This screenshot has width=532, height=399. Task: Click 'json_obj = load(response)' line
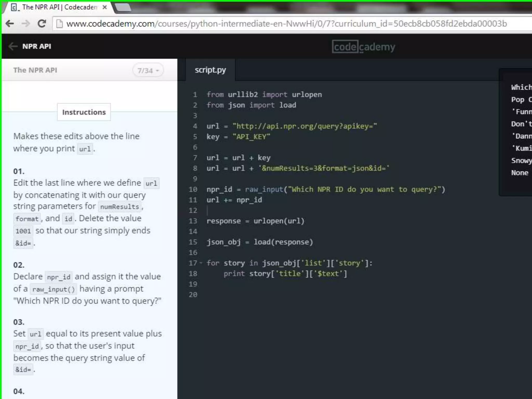click(260, 242)
